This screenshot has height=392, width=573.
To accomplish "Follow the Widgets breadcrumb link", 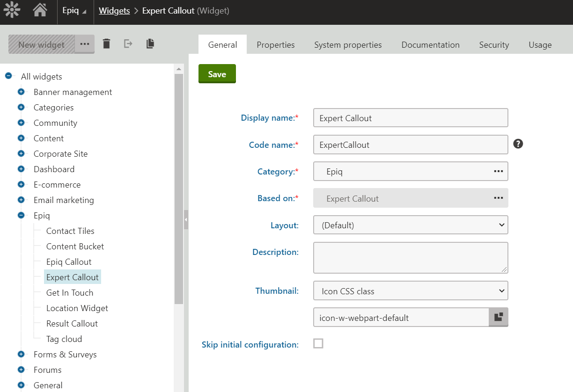I will click(114, 10).
